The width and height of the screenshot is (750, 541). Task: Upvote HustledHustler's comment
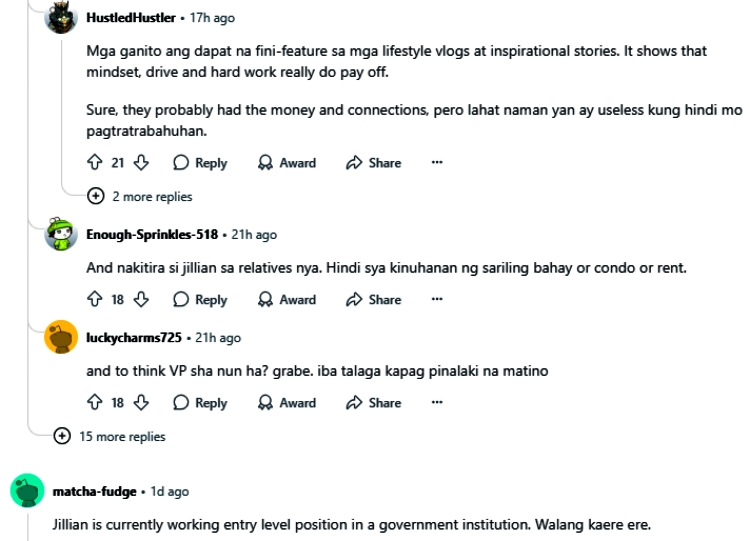click(x=93, y=163)
